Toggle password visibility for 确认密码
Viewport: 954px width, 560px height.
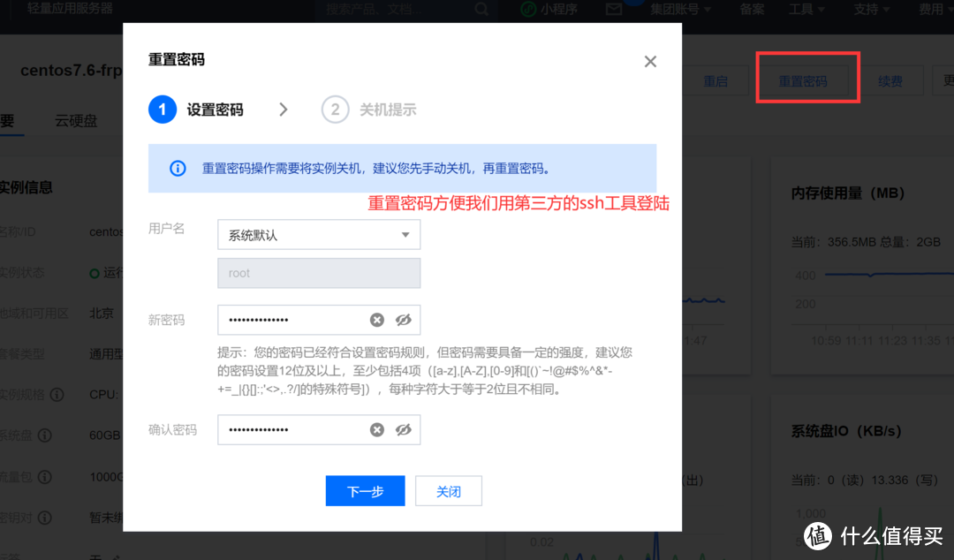(x=404, y=429)
